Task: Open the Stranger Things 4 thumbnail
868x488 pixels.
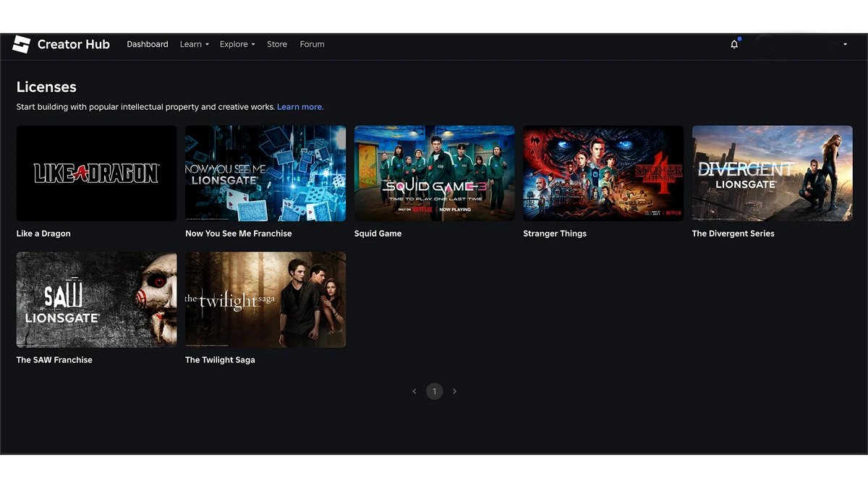Action: (x=603, y=174)
